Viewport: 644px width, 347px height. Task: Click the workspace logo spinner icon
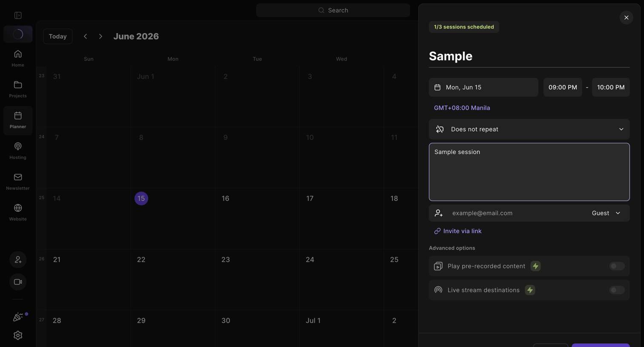18,34
